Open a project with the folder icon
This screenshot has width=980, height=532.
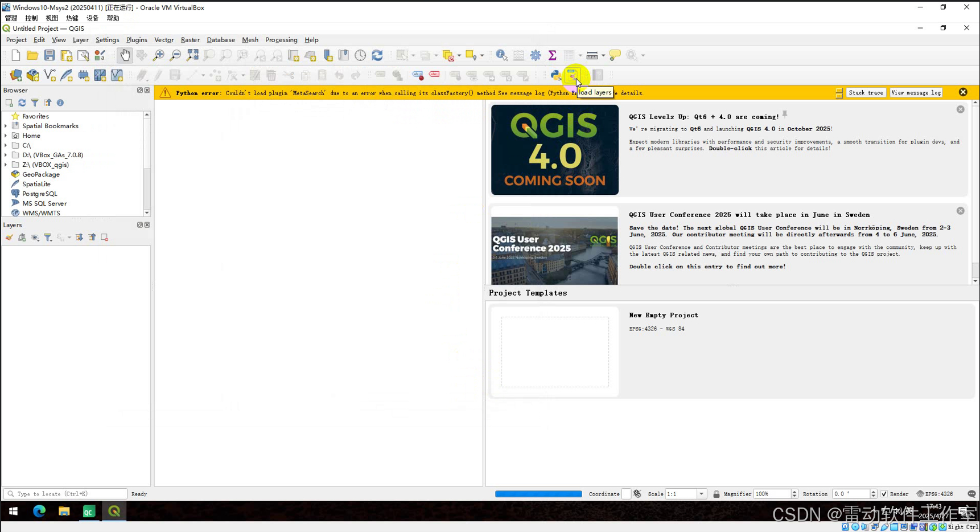[x=32, y=55]
